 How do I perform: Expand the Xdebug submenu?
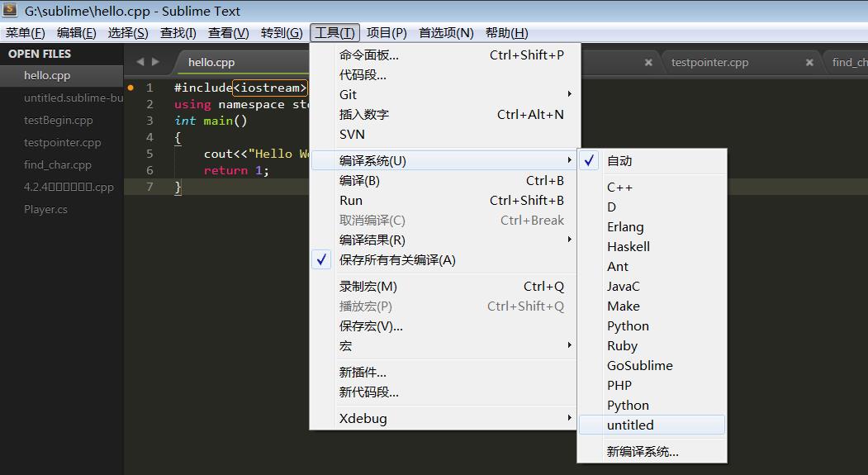pos(445,419)
